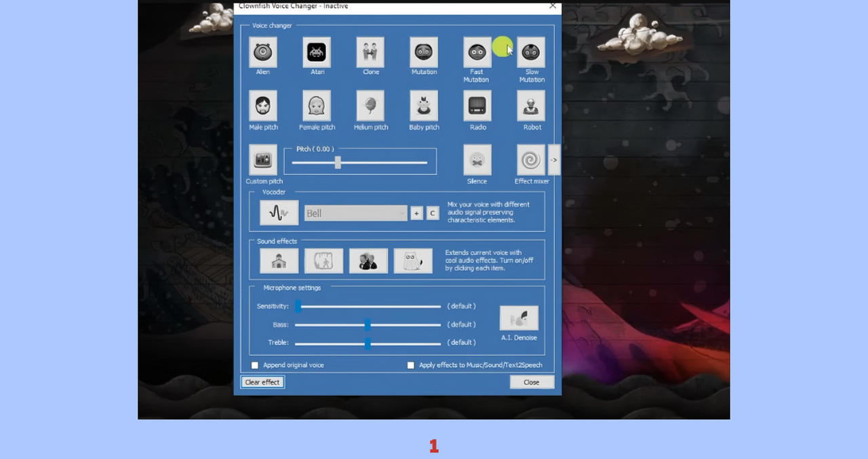Check Apply effects to Music/Sound/Text2Speech
The image size is (868, 459).
click(410, 365)
